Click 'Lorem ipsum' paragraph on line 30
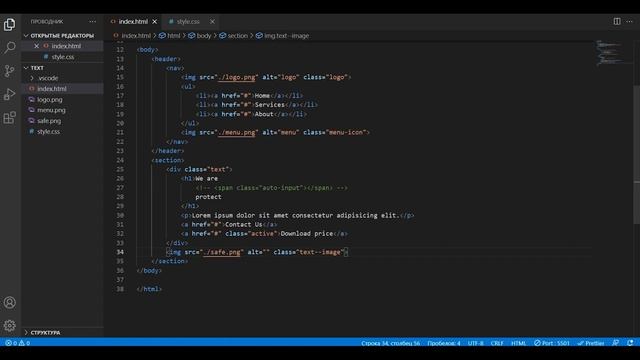 pyautogui.click(x=298, y=215)
